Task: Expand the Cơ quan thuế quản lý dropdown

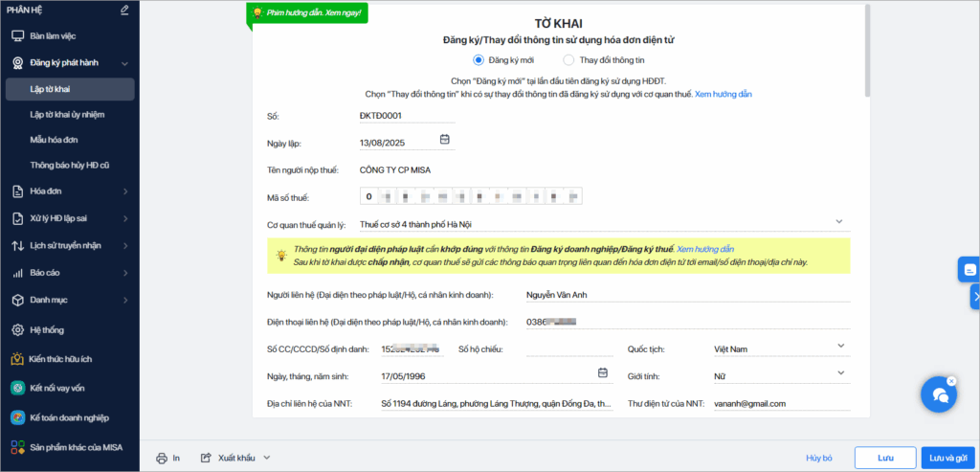Action: pyautogui.click(x=838, y=221)
